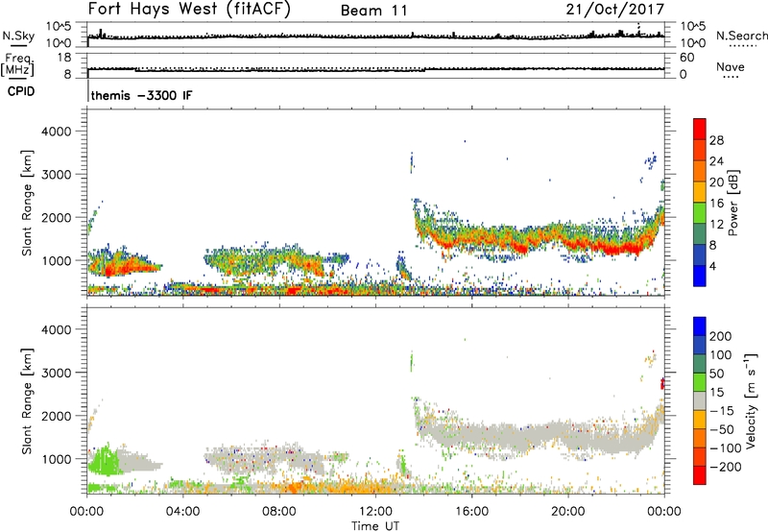Click the '08:00' time axis tick label
Screen dimensions: 768x532
(x=279, y=512)
